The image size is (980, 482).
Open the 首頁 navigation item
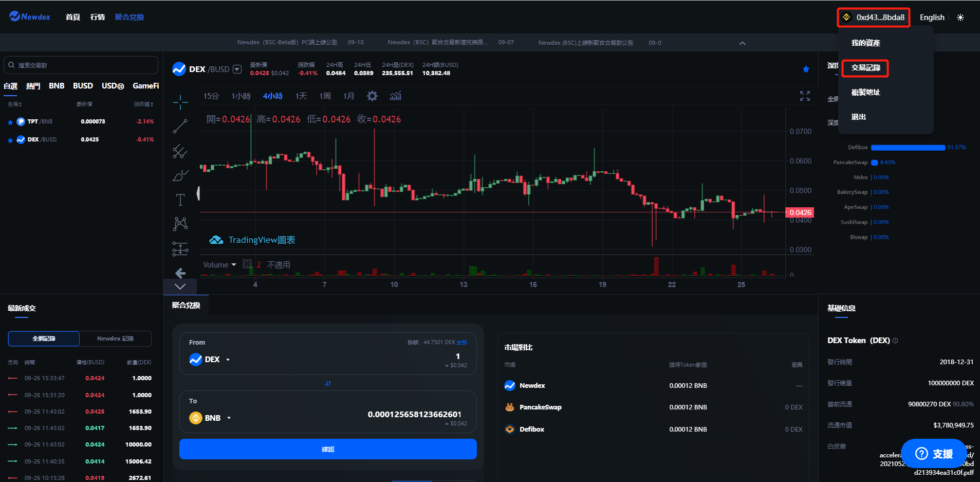[x=73, y=17]
